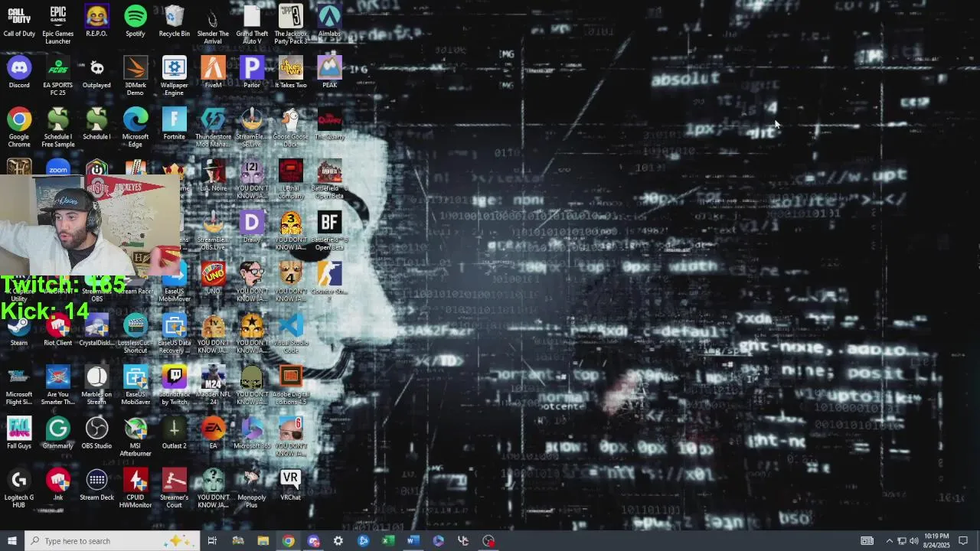This screenshot has width=980, height=551.
Task: Select the Grammarly desktop icon
Action: [58, 432]
